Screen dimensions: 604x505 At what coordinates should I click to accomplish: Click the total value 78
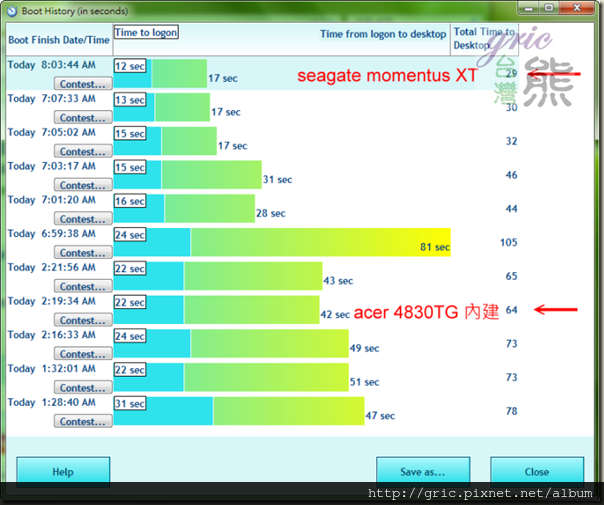click(512, 411)
